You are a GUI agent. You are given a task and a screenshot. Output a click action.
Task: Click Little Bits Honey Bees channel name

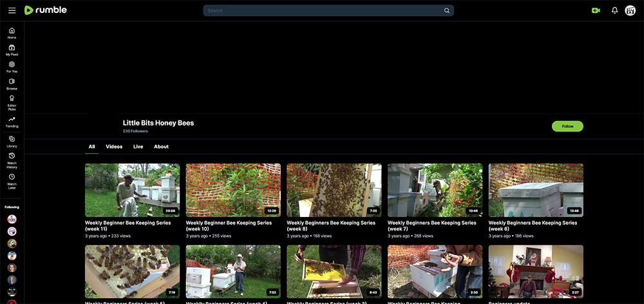[x=158, y=123]
